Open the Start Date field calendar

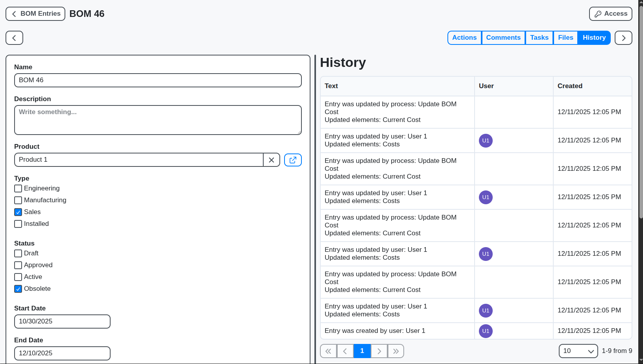coord(62,321)
